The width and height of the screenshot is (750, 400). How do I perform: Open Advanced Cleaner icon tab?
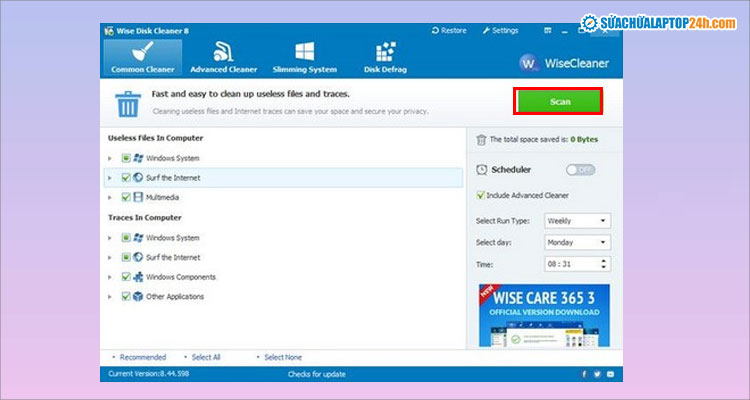click(224, 52)
